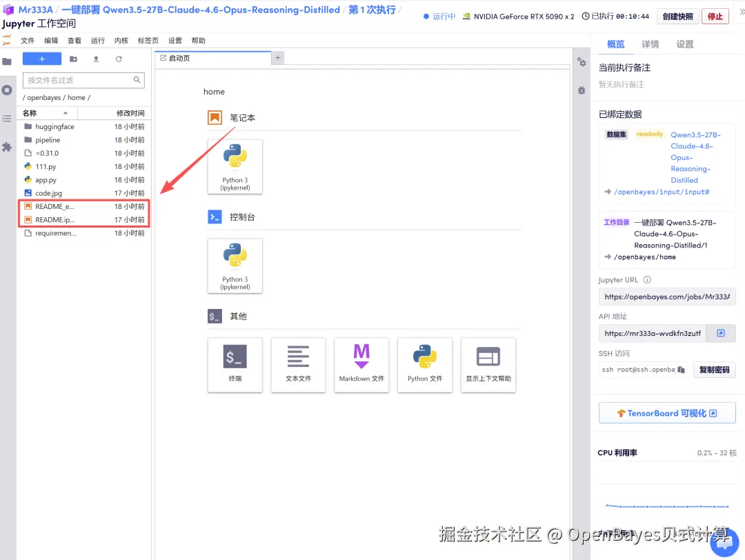Viewport: 745px width, 560px height.
Task: Click the upload files icon
Action: (96, 59)
